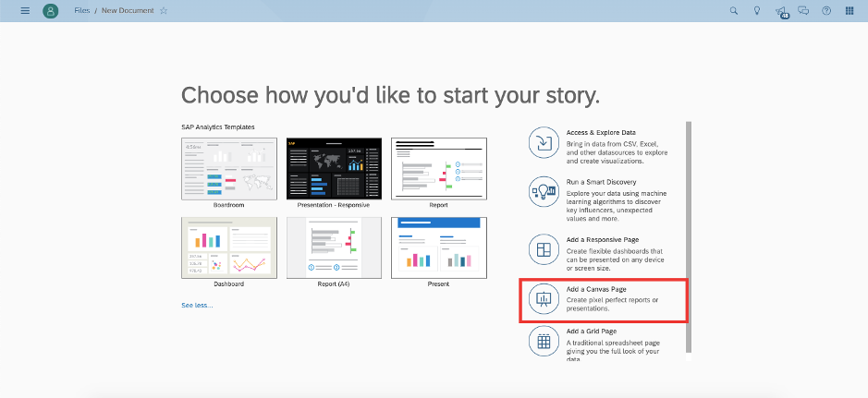Click the Access & Explore Data icon
Screen dimensions: 868x398
coord(544,142)
